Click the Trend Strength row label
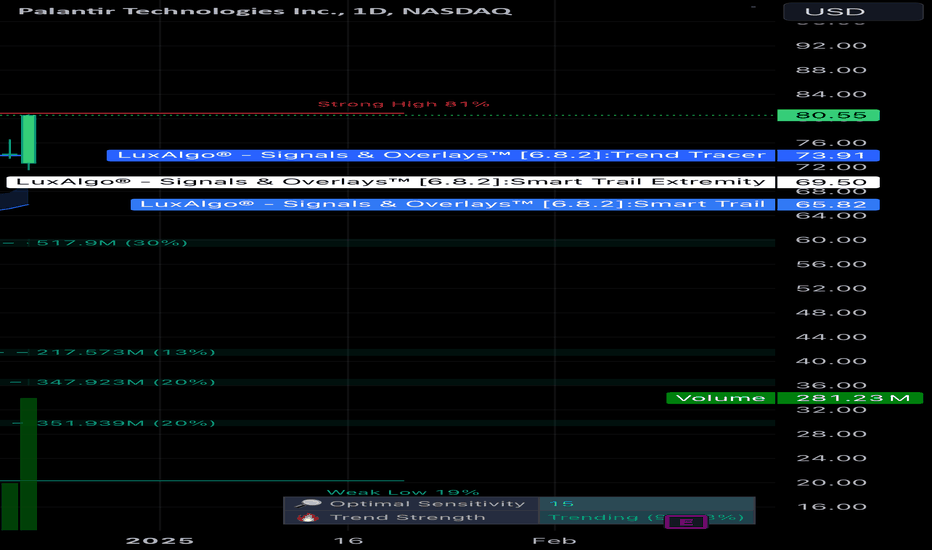The image size is (932, 550). (407, 517)
